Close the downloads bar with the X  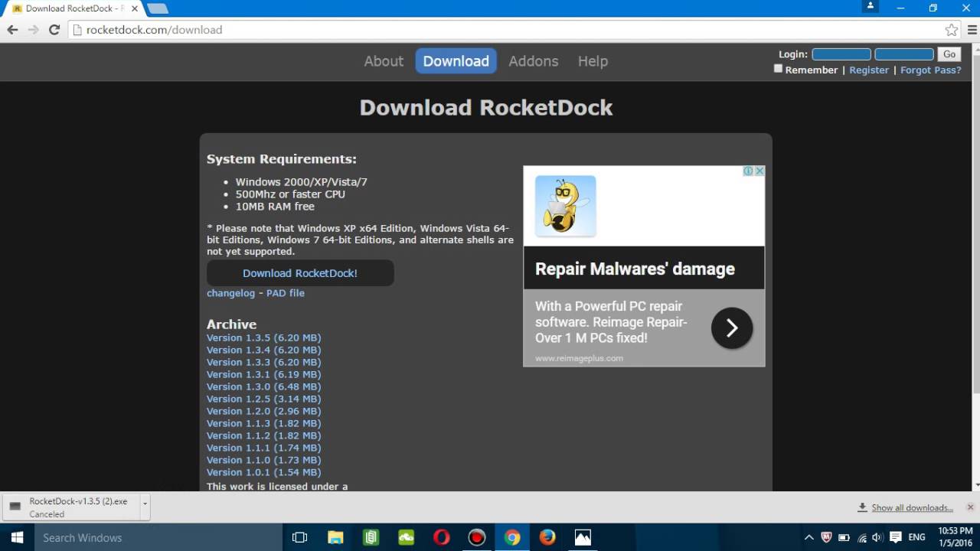pos(971,507)
